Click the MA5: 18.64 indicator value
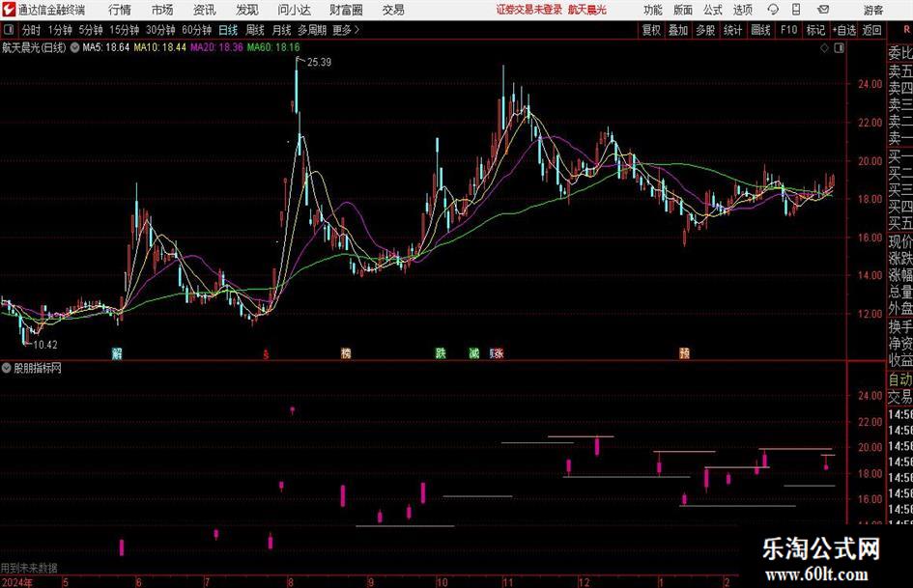 click(106, 47)
